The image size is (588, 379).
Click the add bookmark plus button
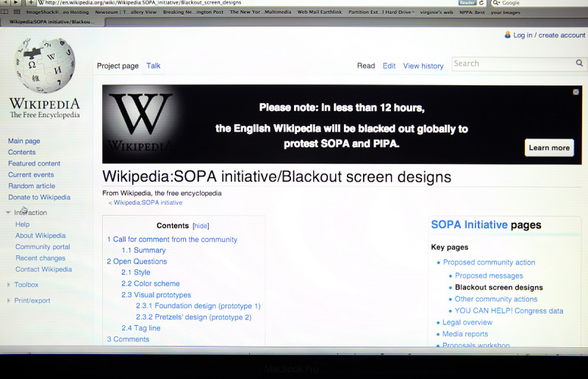tap(30, 3)
